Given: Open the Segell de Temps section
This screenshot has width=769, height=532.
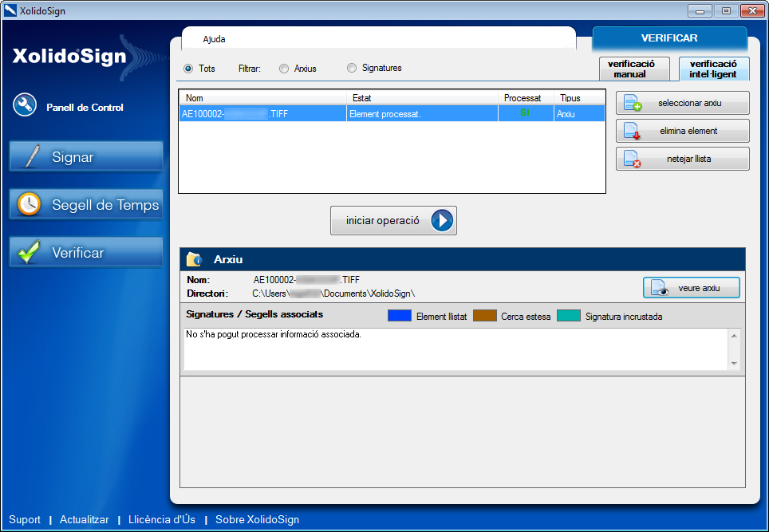Looking at the screenshot, I should point(86,204).
